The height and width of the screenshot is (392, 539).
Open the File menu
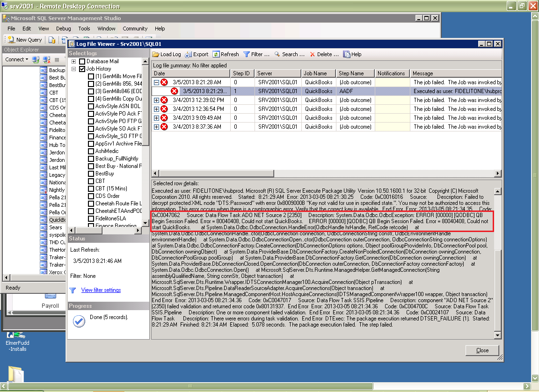(x=11, y=29)
